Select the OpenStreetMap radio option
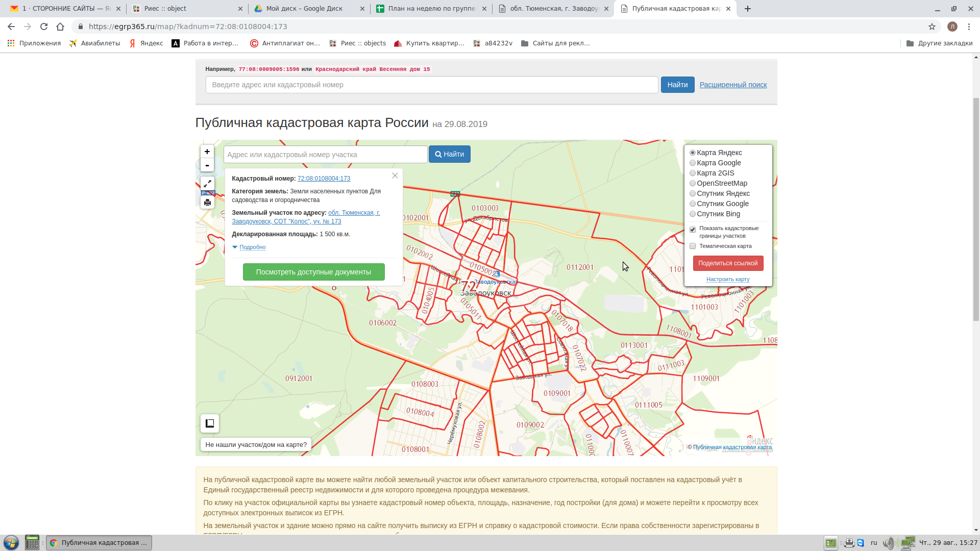Screen dimensions: 980x551 pos(693,183)
